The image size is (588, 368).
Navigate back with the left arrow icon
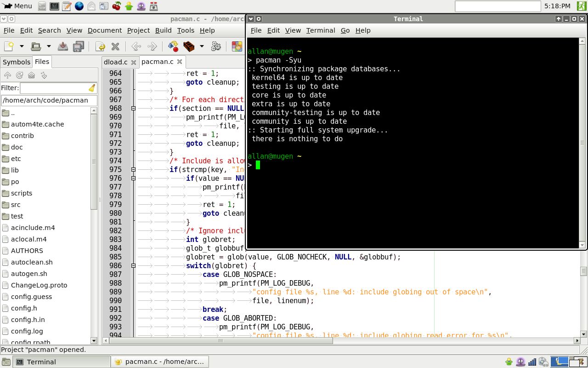(136, 46)
